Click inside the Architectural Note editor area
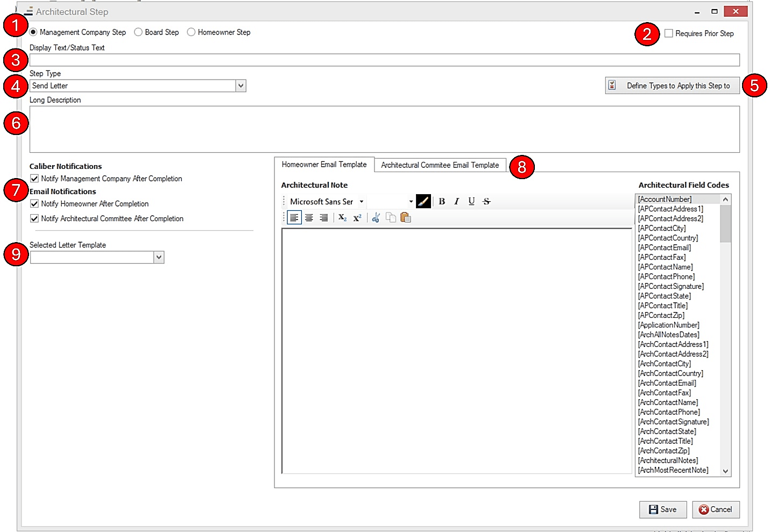This screenshot has width=770, height=532. click(457, 351)
